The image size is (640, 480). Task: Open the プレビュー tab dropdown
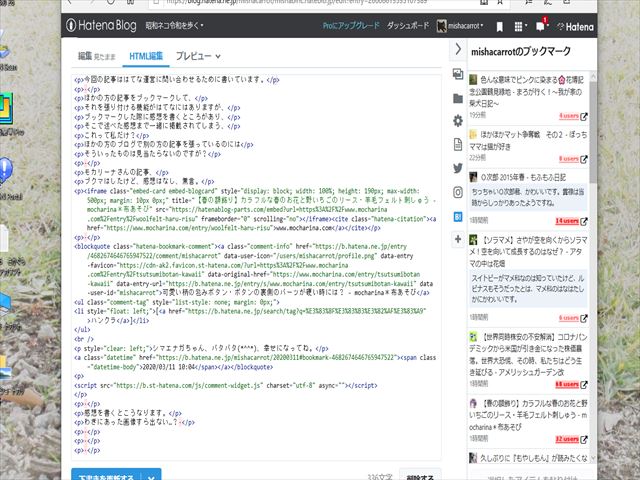(198, 56)
